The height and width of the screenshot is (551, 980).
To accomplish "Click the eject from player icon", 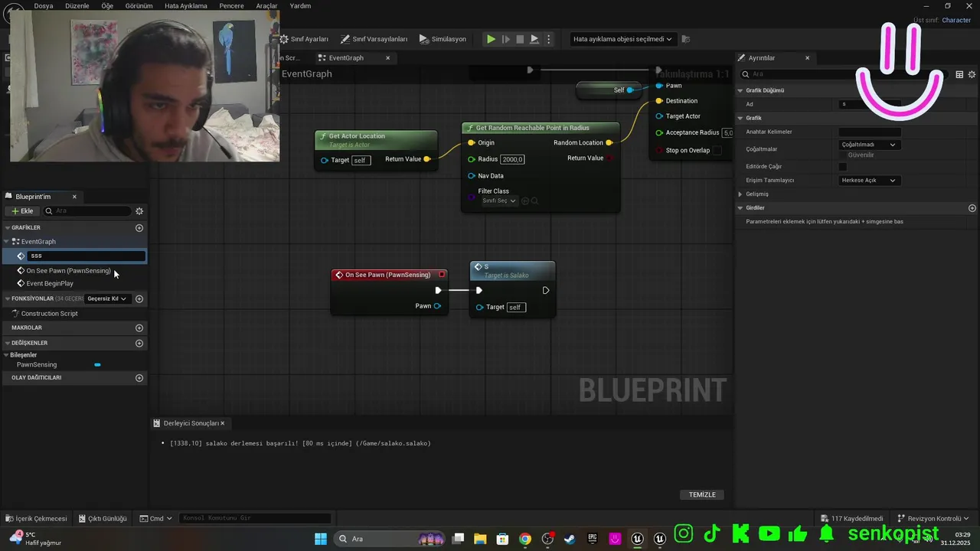I will click(534, 39).
